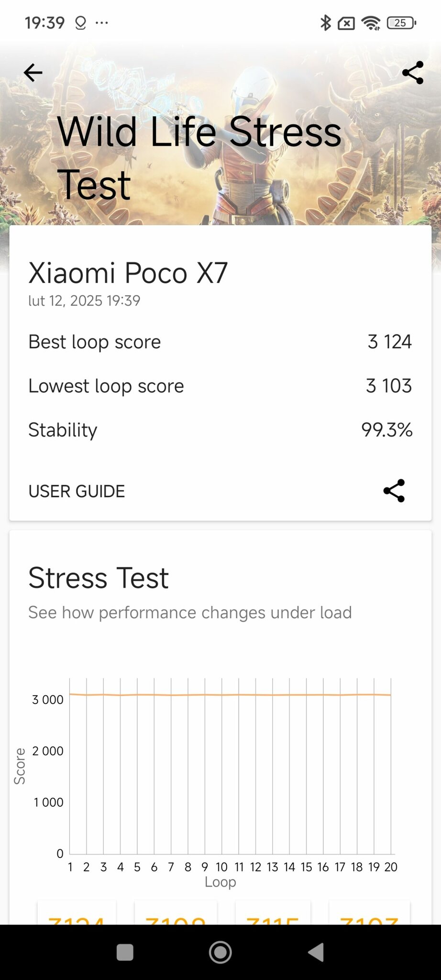The width and height of the screenshot is (441, 980).
Task: Tap the Bluetooth status bar icon
Action: click(325, 22)
